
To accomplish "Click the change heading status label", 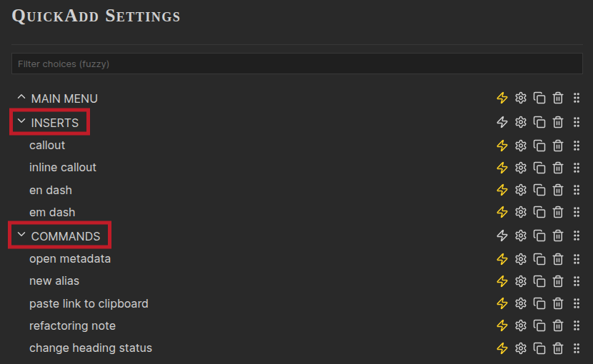I will click(x=91, y=348).
